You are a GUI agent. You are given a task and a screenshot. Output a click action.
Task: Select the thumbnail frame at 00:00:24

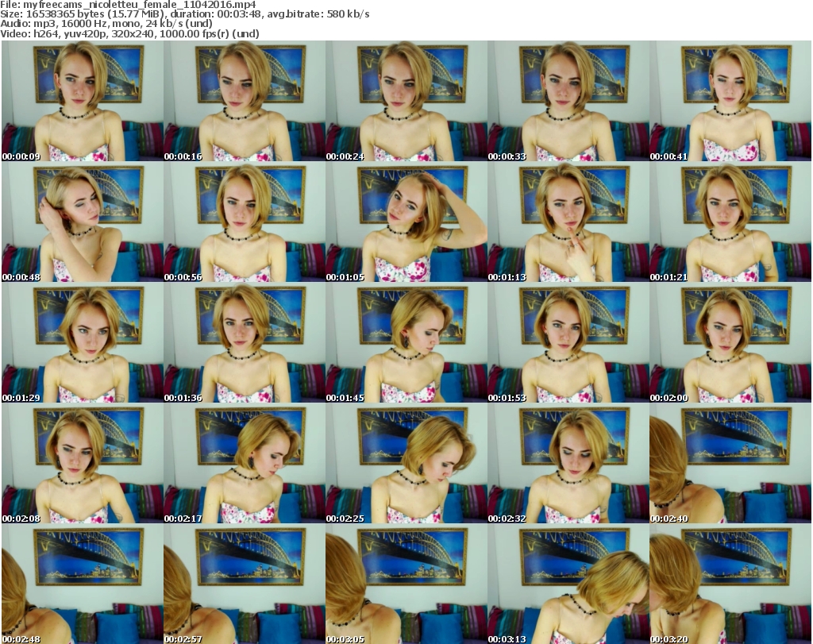click(x=406, y=101)
